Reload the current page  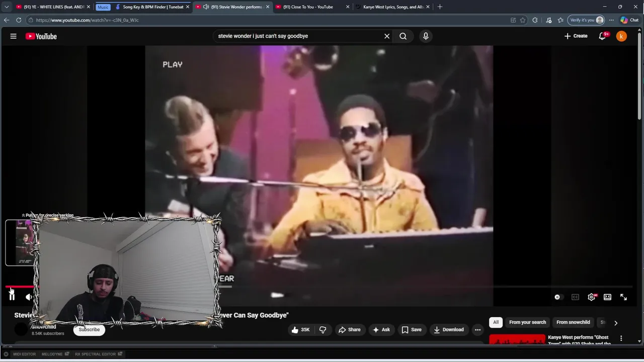coord(19,20)
